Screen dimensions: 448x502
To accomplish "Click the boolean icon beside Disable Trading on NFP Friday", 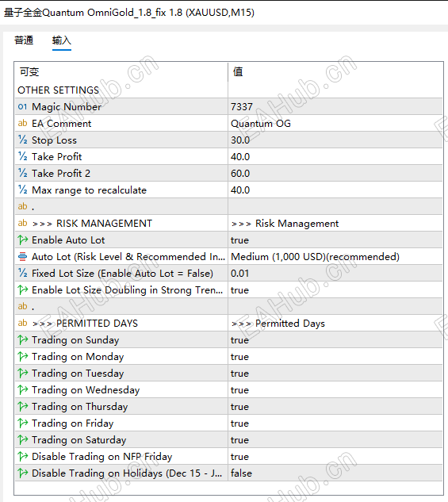I will coord(23,456).
